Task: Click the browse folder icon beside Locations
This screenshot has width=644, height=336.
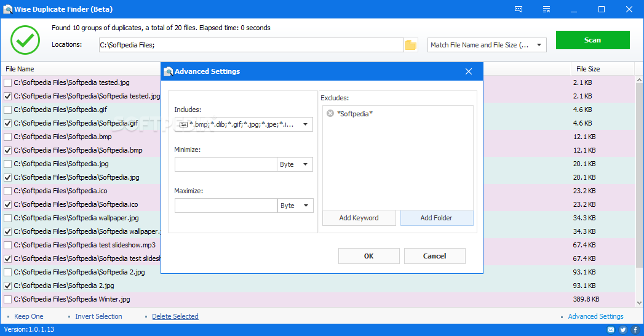Action: (x=411, y=45)
